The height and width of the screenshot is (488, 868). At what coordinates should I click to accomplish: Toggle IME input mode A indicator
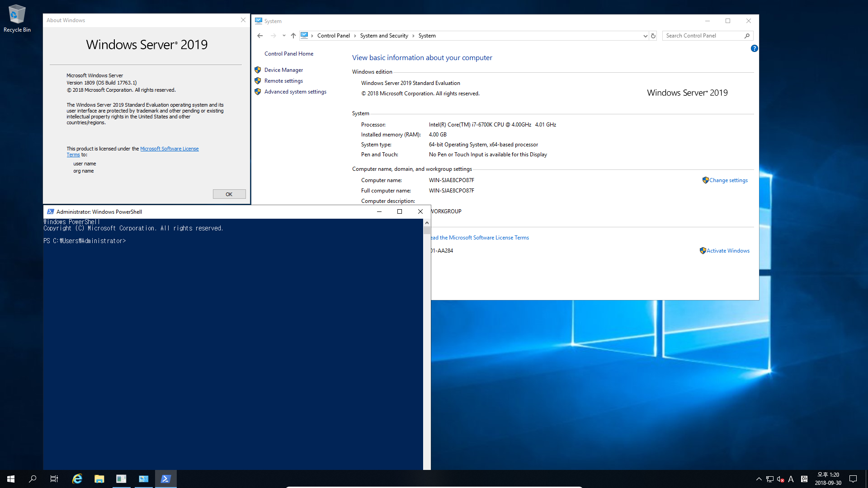pos(791,479)
